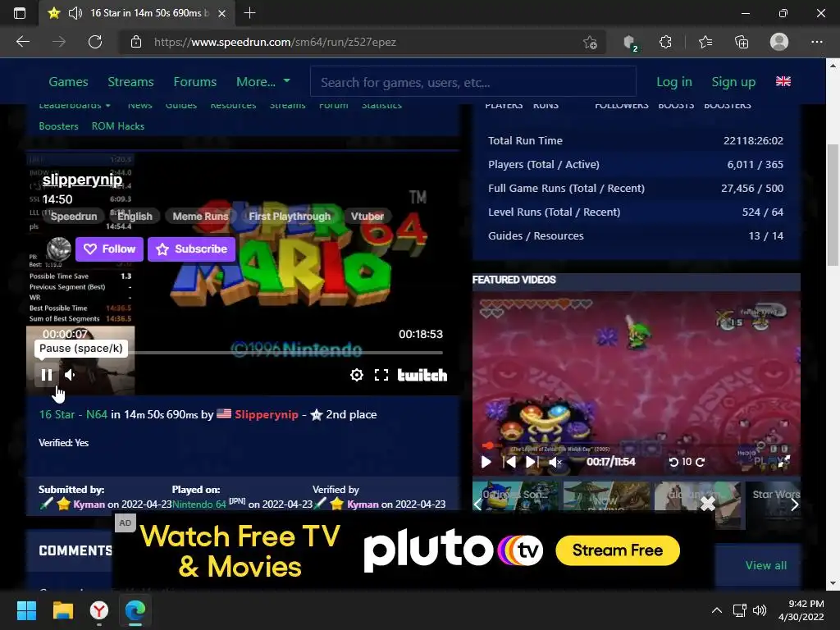
Task: Follow slipperynip with the heart button
Action: point(109,249)
